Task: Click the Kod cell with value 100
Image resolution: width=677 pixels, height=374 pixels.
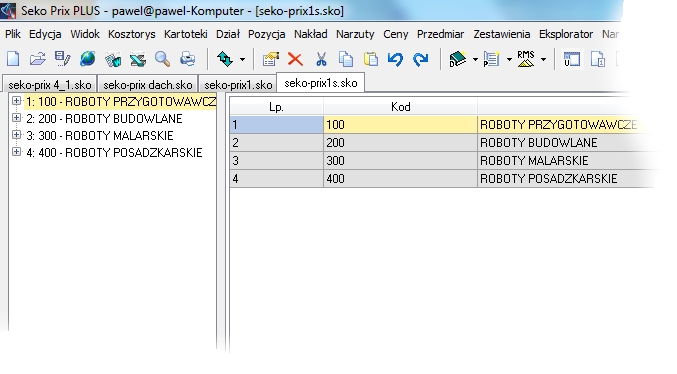Action: [400, 125]
